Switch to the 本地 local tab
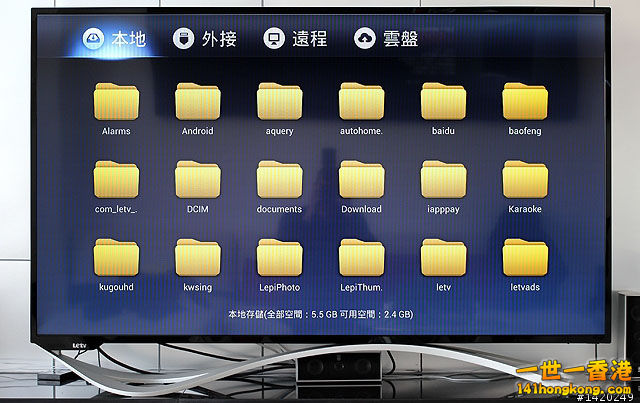640x403 pixels. [x=115, y=39]
